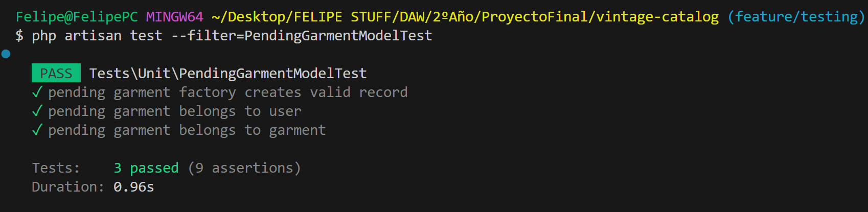Click the 'Tests:' summary label
The height and width of the screenshot is (212, 868).
click(56, 168)
